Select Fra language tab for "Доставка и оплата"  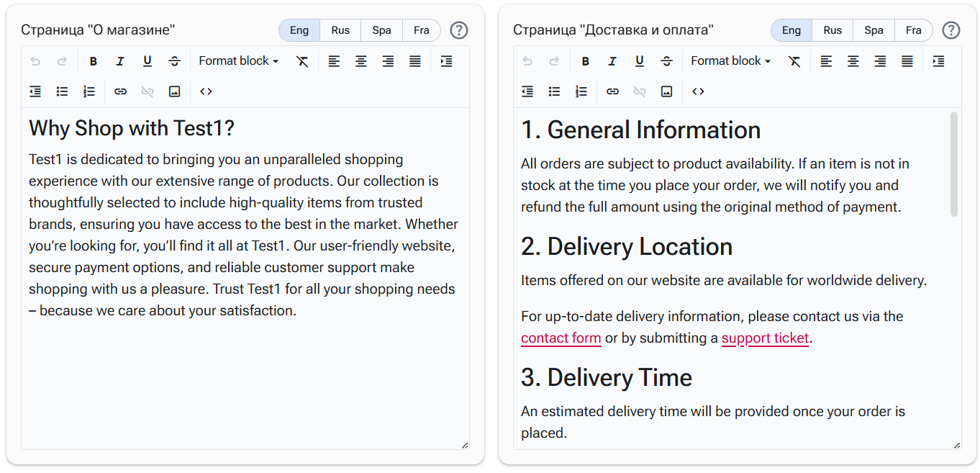[913, 30]
